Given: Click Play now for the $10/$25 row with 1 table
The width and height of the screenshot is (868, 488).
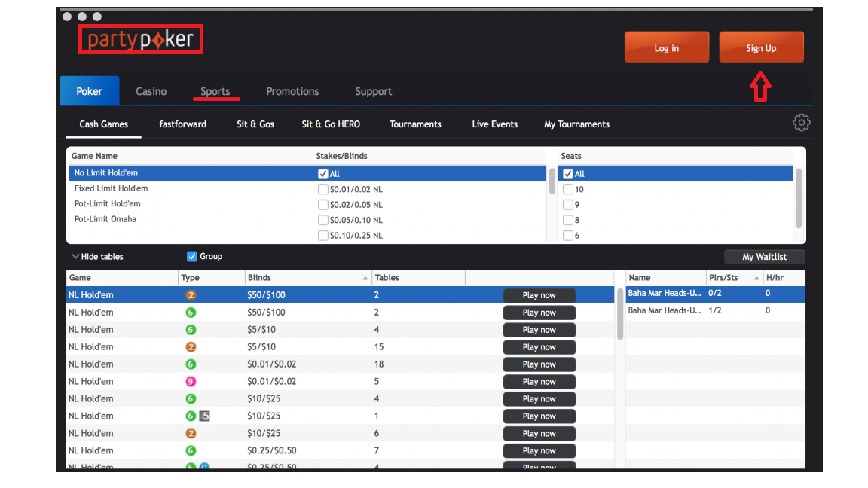Looking at the screenshot, I should coord(539,416).
